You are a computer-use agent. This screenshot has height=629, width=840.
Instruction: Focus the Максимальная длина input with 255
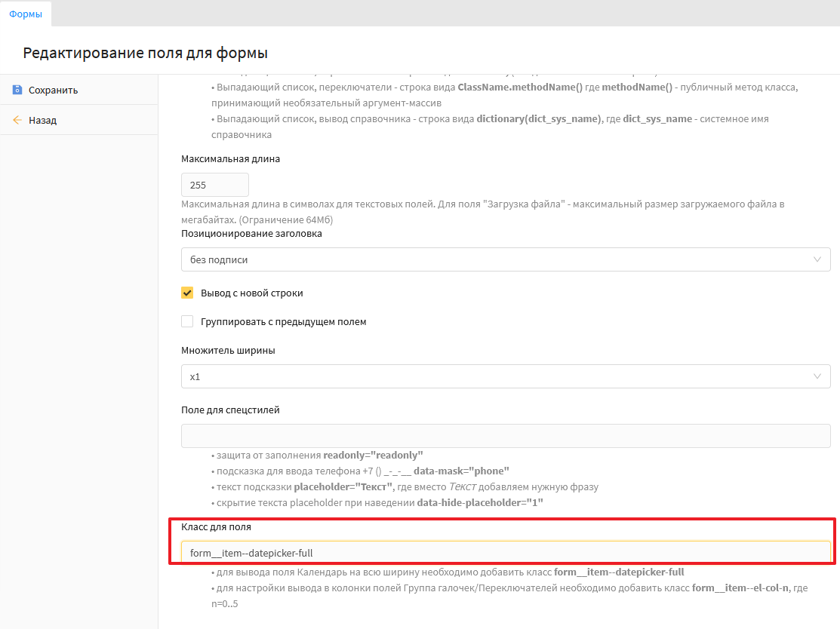tap(215, 185)
